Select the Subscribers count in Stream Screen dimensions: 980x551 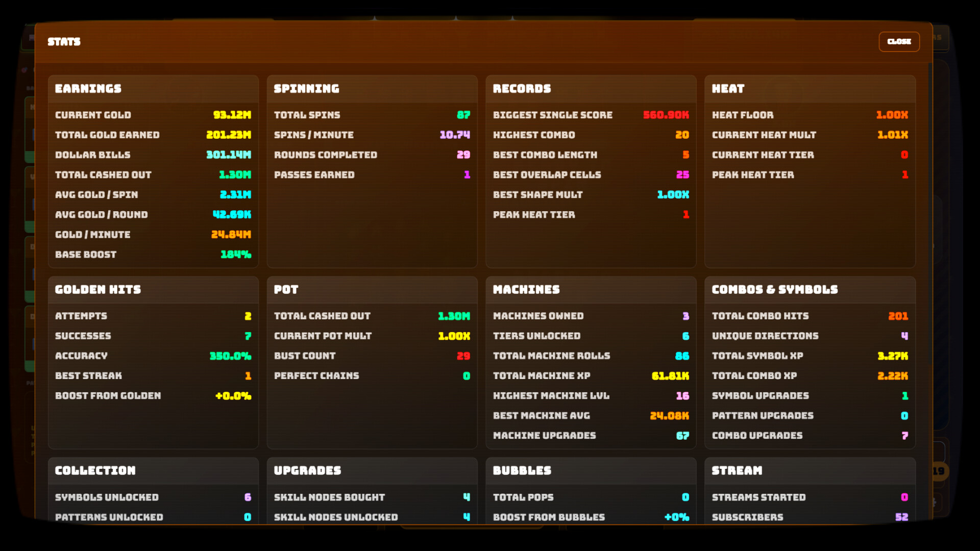pyautogui.click(x=901, y=517)
